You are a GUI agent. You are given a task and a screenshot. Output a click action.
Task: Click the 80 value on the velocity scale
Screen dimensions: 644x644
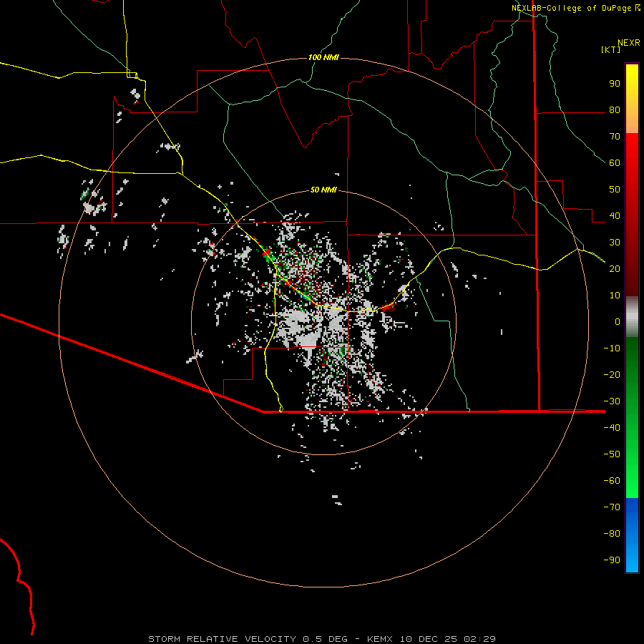(x=615, y=110)
